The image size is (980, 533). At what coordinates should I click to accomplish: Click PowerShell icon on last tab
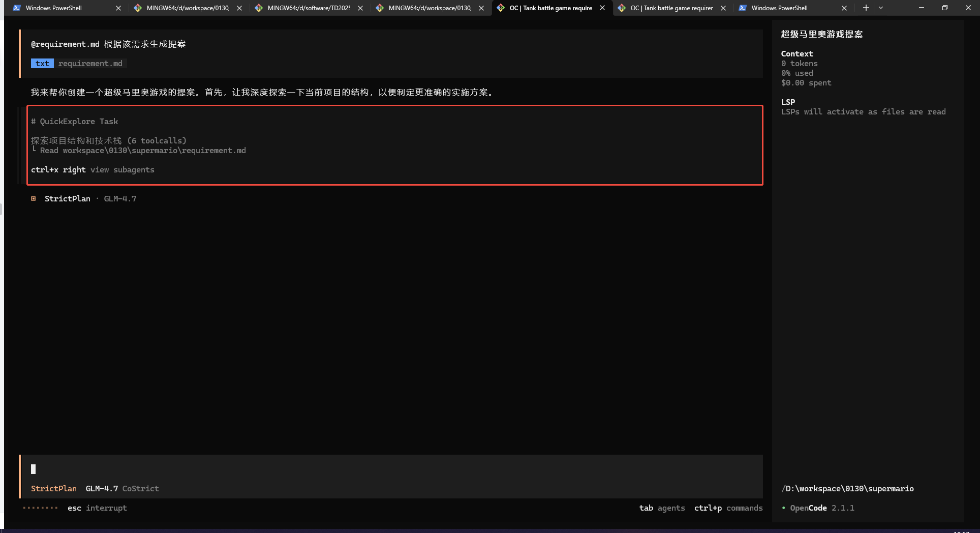click(x=743, y=8)
